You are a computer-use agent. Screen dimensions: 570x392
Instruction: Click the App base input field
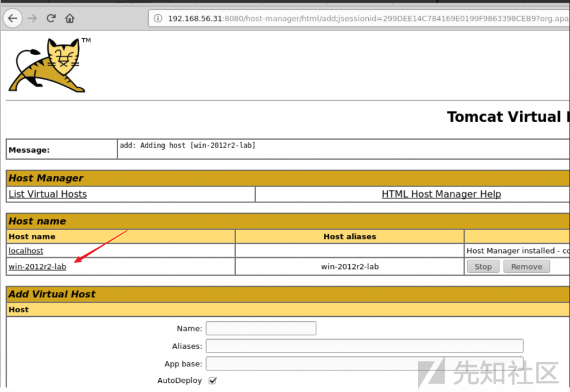pos(365,364)
